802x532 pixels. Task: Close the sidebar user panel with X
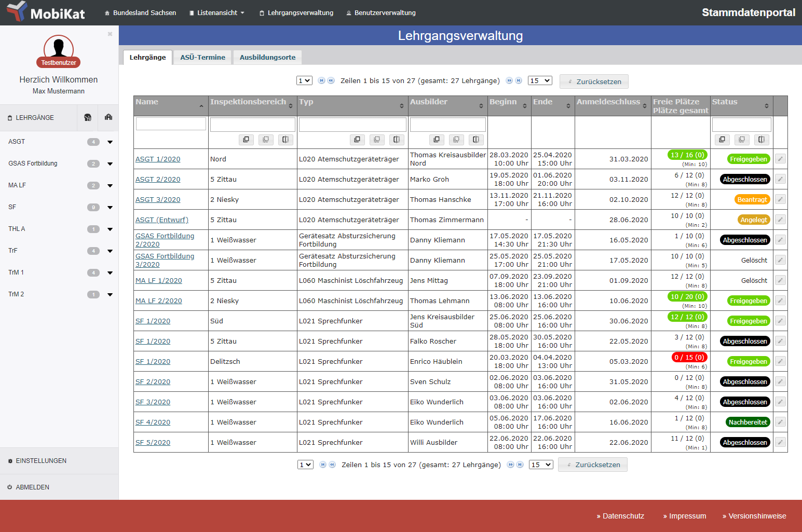(110, 34)
